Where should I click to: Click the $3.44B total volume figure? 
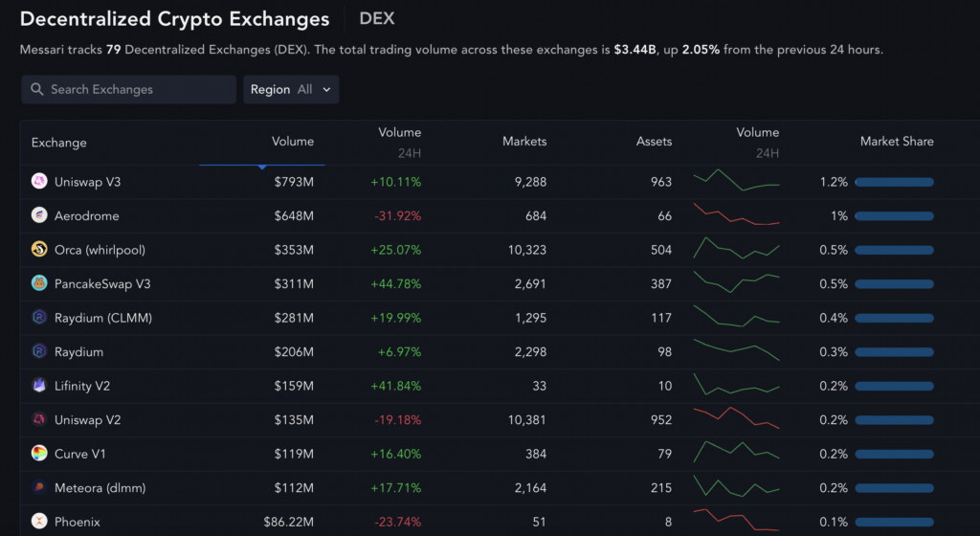click(x=635, y=50)
